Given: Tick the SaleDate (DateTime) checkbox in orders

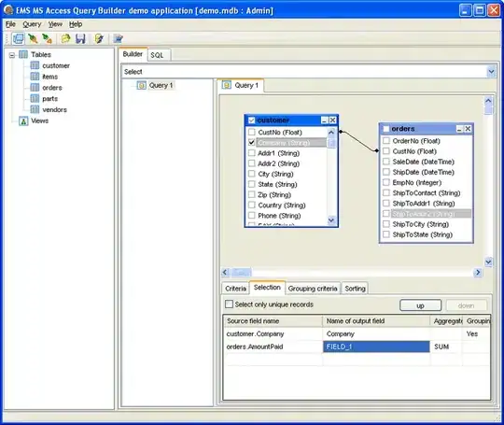Looking at the screenshot, I should 386,162.
